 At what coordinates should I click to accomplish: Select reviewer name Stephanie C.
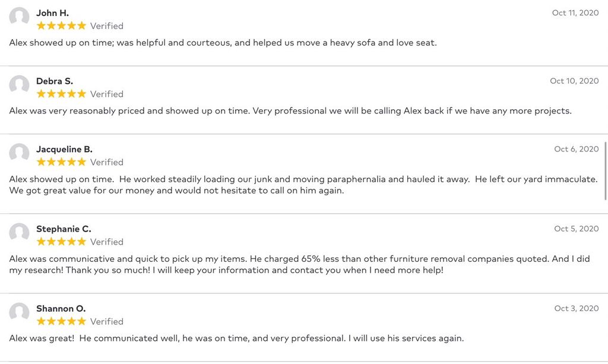64,229
